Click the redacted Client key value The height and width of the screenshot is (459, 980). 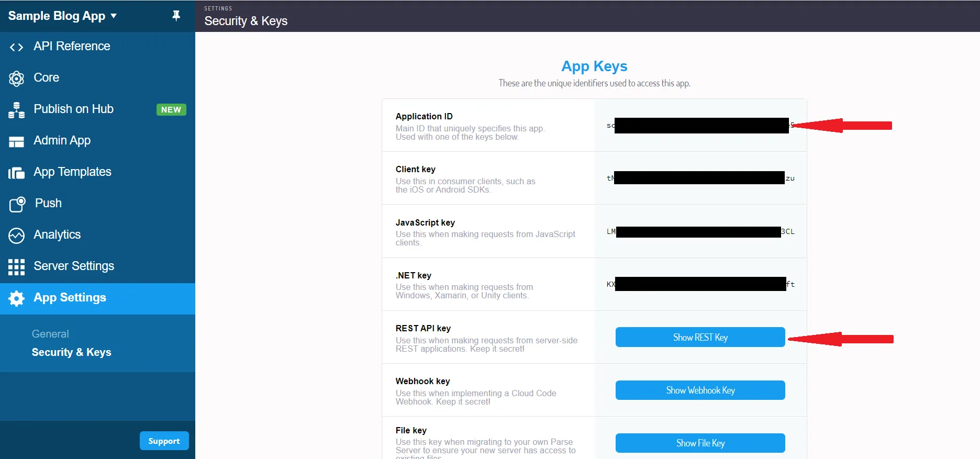pos(699,178)
